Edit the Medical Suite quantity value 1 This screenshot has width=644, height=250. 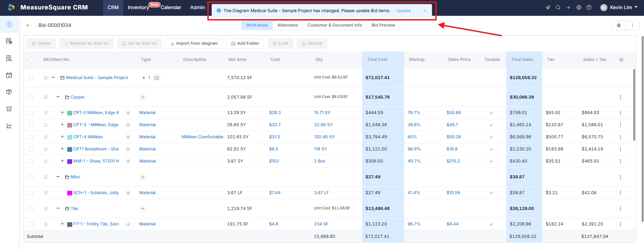(x=149, y=78)
